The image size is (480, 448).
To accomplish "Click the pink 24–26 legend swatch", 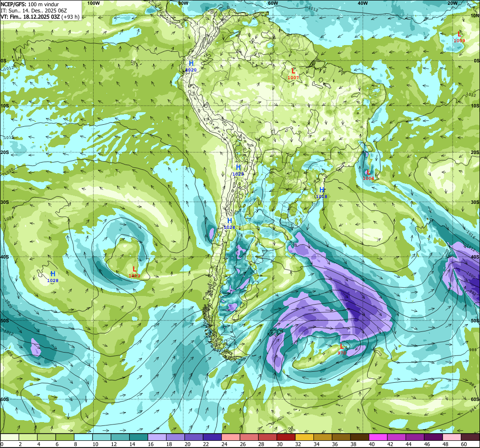I will pos(231,437).
